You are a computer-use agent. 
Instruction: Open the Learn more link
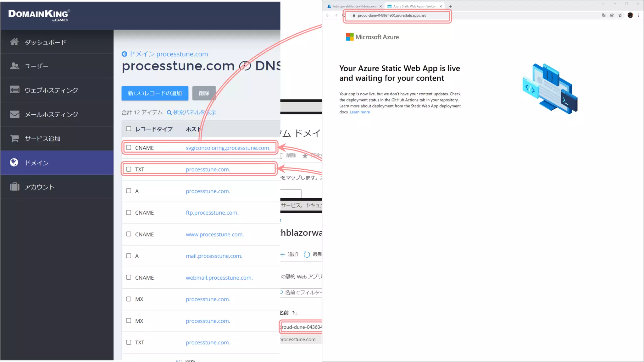click(360, 112)
